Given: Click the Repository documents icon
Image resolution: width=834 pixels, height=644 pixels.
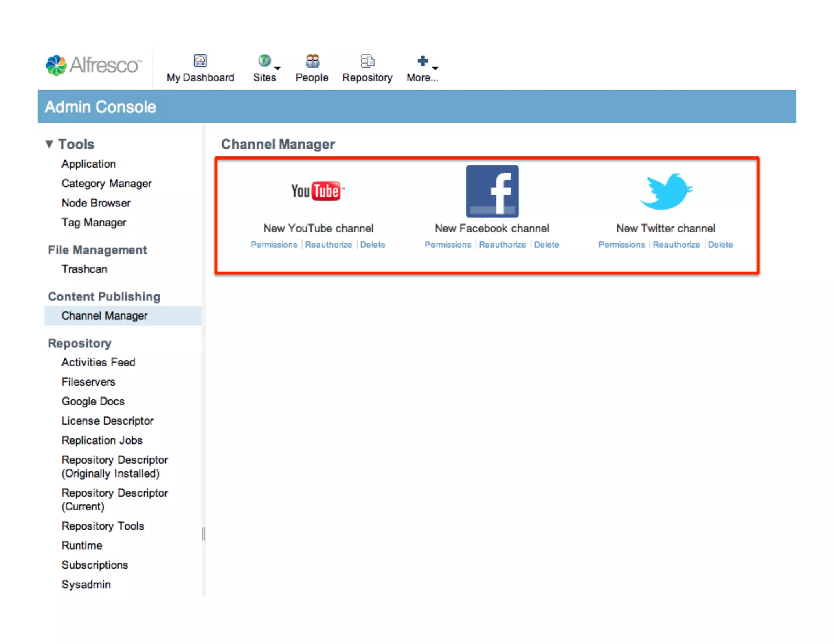Looking at the screenshot, I should coord(367,61).
